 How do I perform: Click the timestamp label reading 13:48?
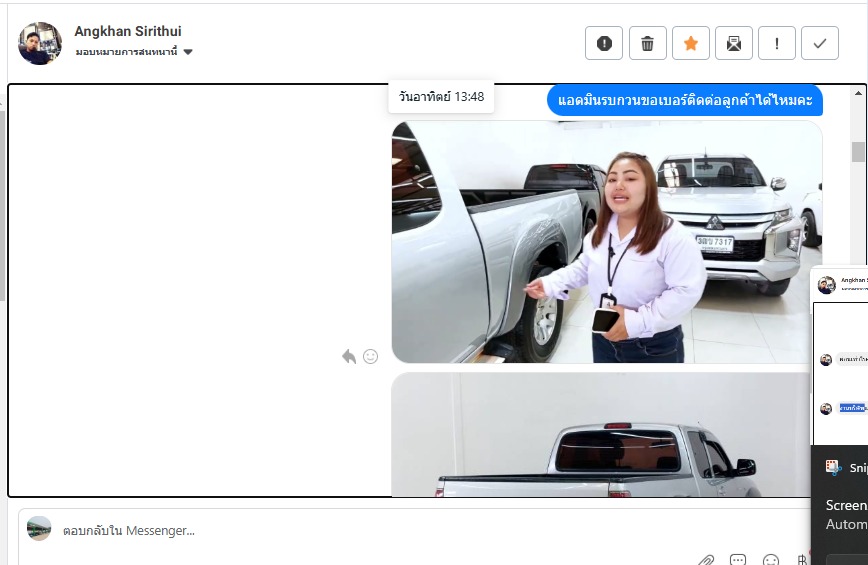(441, 97)
